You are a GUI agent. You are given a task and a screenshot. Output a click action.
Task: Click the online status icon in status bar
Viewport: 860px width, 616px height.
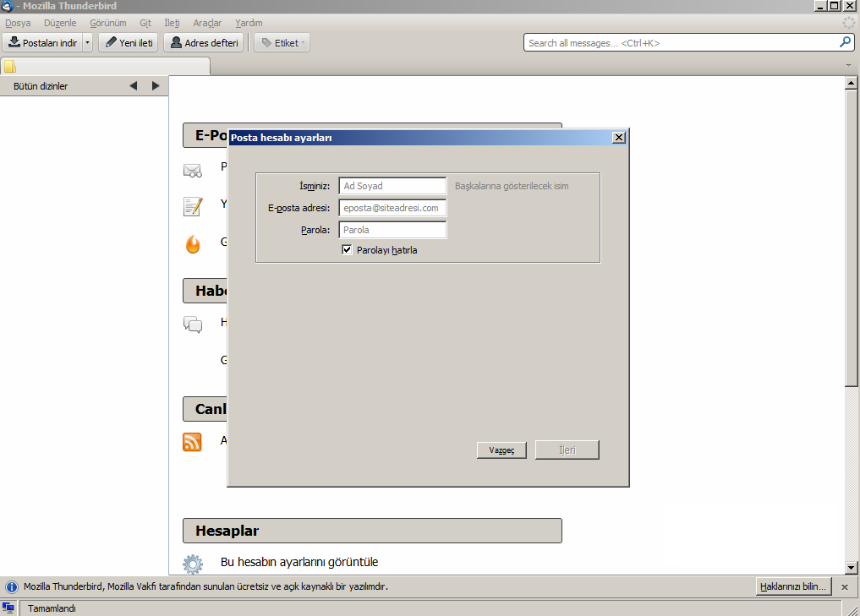pos(8,608)
